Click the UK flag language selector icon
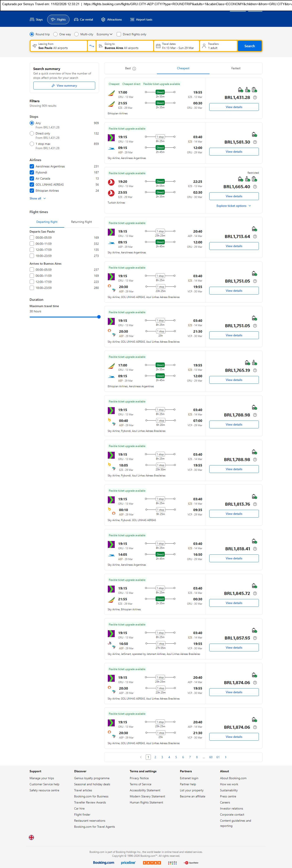This screenshot has width=292, height=868. point(31,837)
